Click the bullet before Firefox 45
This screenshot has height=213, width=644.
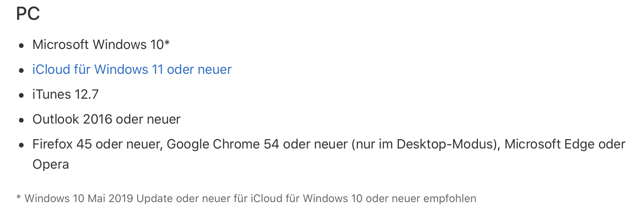[21, 145]
